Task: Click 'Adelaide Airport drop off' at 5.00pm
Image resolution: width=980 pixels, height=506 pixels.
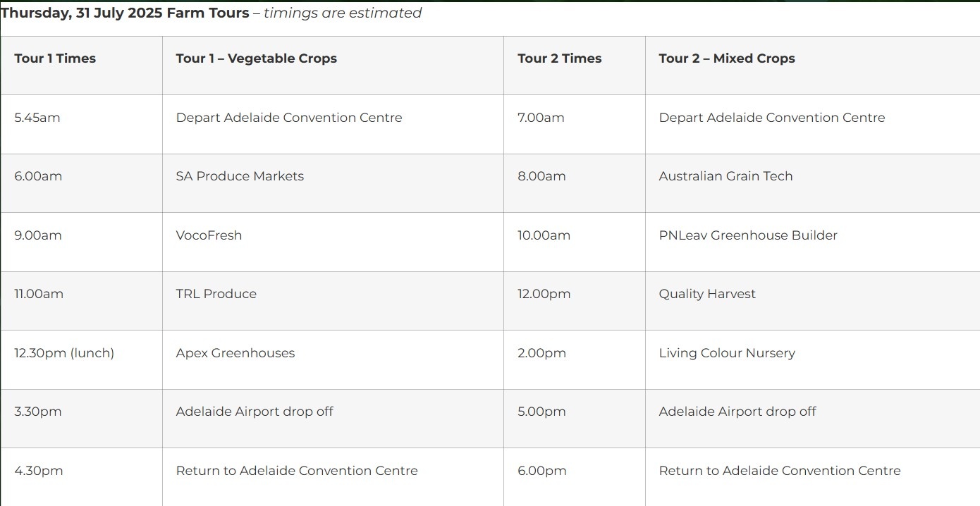Action: [737, 412]
